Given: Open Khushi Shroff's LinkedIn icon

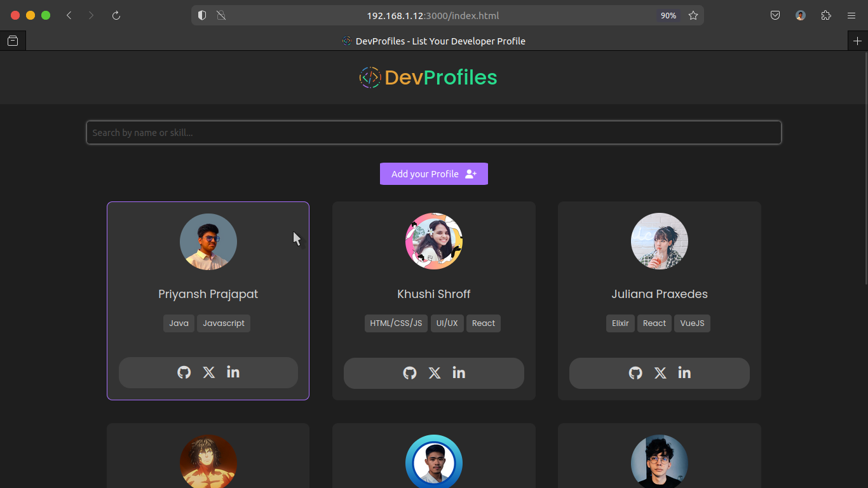Looking at the screenshot, I should point(459,373).
